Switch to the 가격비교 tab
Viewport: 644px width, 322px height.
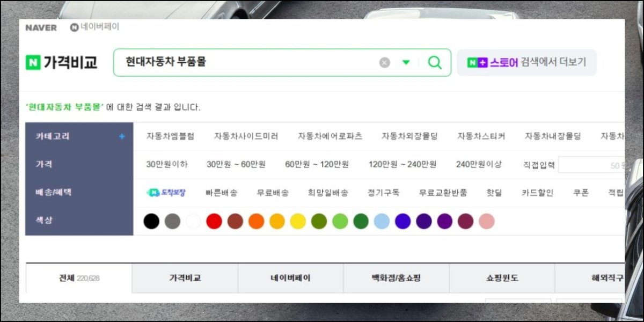pyautogui.click(x=185, y=279)
